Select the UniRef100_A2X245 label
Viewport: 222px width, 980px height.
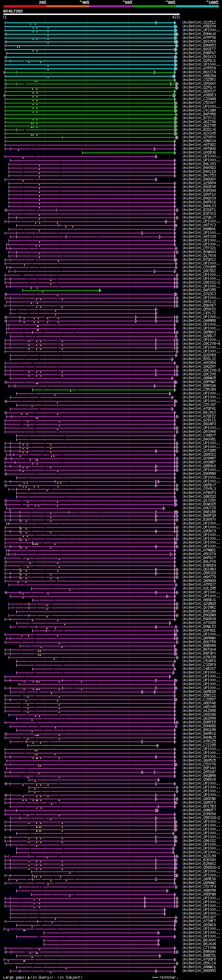(199, 133)
